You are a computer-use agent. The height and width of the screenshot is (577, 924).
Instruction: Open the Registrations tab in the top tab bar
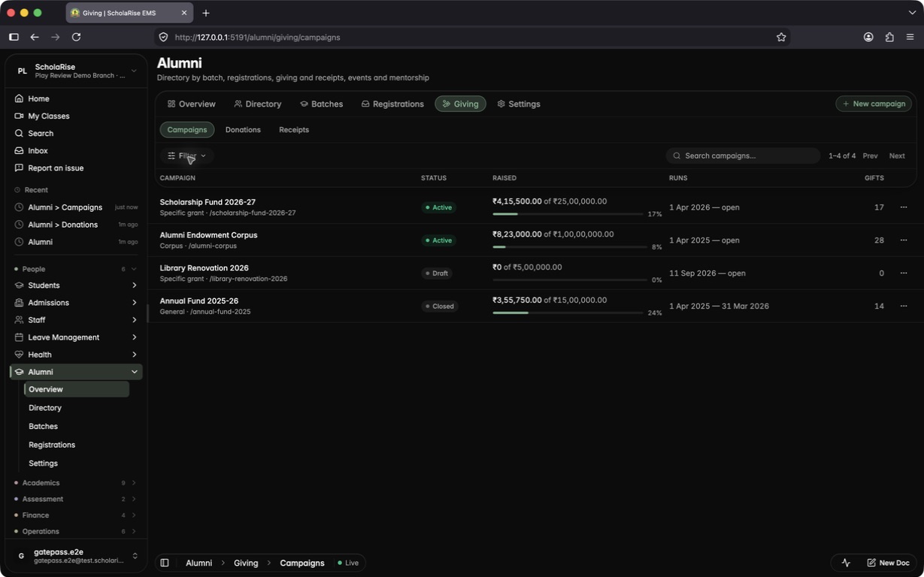pos(392,104)
